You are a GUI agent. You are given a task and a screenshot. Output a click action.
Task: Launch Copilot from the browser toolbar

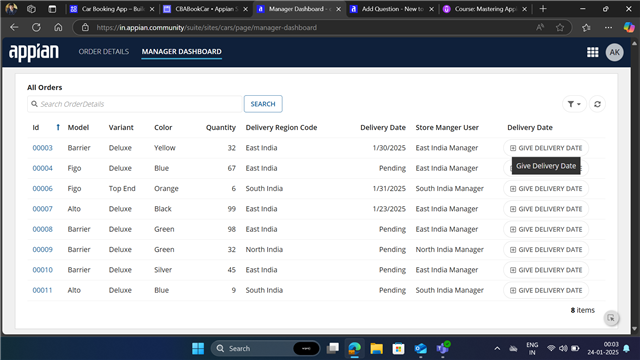[x=629, y=27]
